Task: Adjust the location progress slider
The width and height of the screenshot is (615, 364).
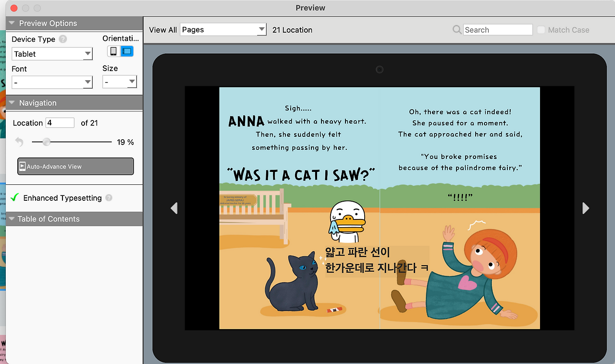Action: [72, 142]
